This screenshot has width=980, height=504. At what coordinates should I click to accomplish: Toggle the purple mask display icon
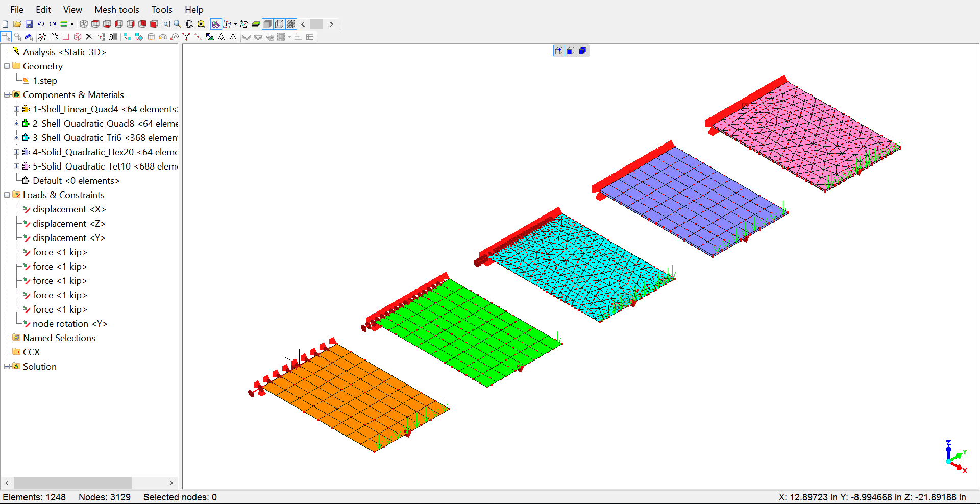coord(216,24)
